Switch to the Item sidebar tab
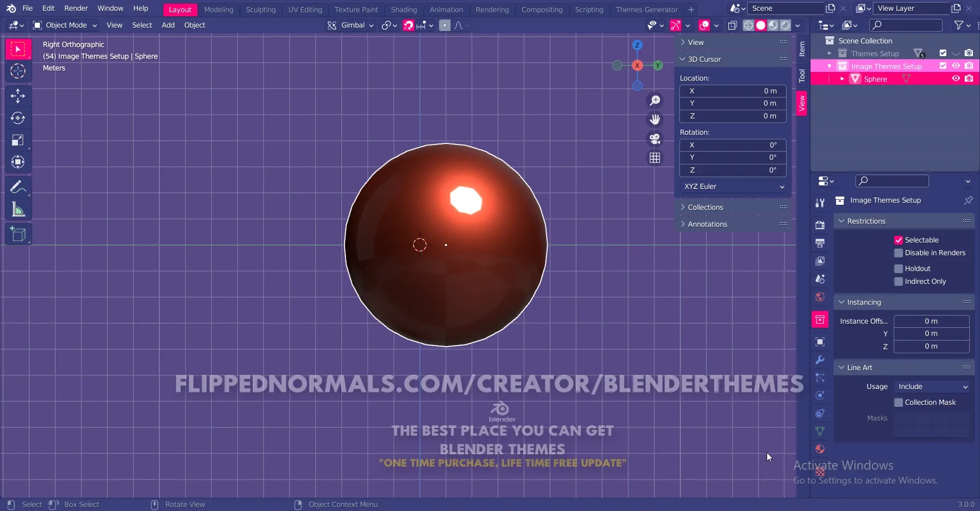The width and height of the screenshot is (980, 511). [801, 48]
